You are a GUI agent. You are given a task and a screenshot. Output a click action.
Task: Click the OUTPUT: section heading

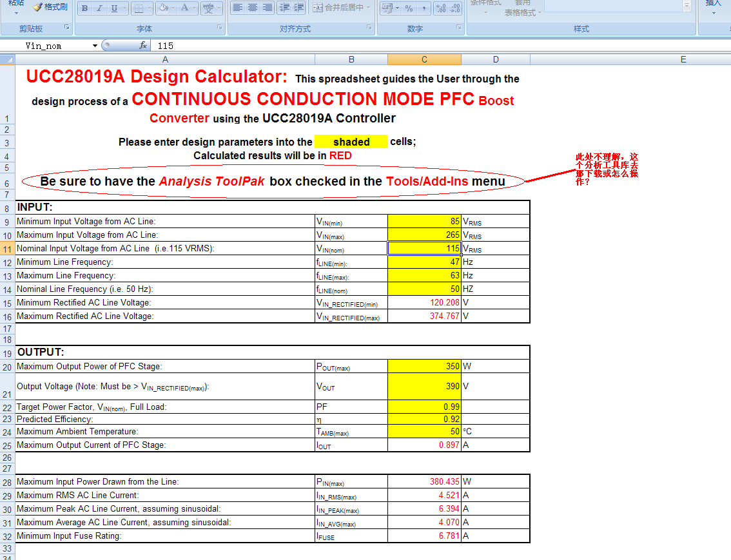(x=41, y=352)
